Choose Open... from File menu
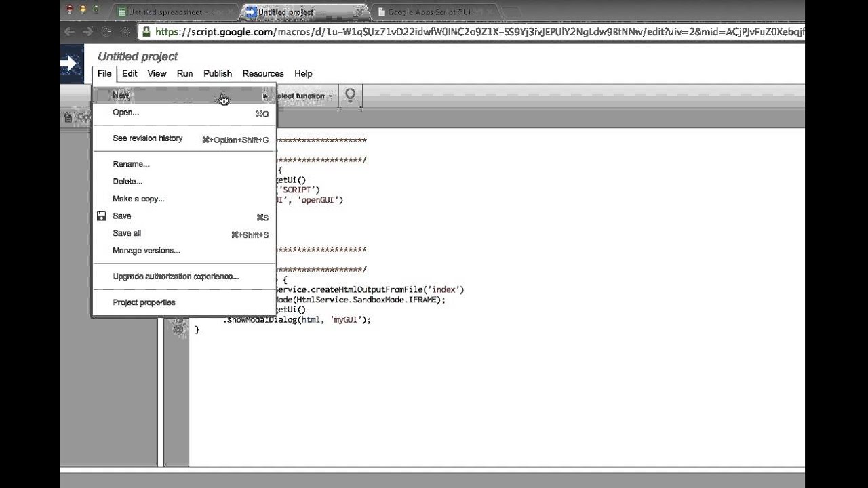The image size is (868, 488). [184, 113]
